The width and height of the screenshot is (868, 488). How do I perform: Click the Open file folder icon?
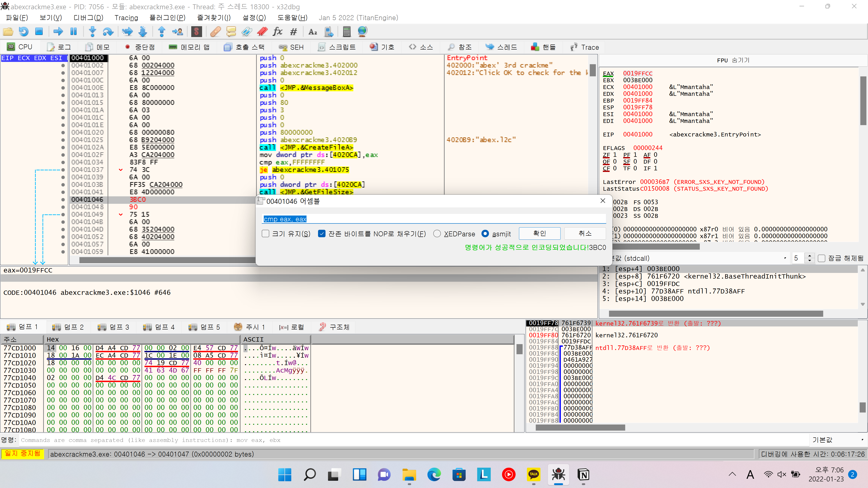[8, 32]
